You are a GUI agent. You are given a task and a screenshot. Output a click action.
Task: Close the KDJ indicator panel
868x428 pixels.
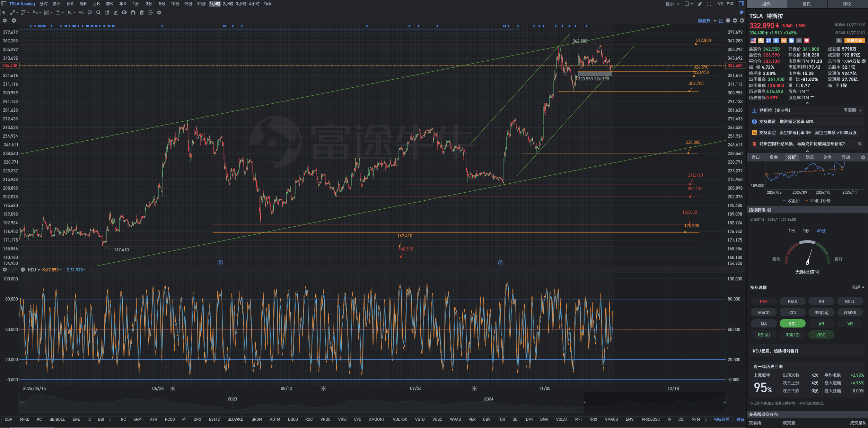pos(23,270)
